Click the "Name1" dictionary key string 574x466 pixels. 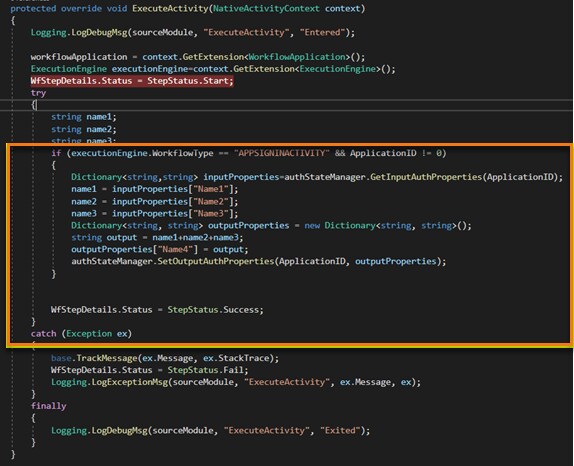point(211,189)
